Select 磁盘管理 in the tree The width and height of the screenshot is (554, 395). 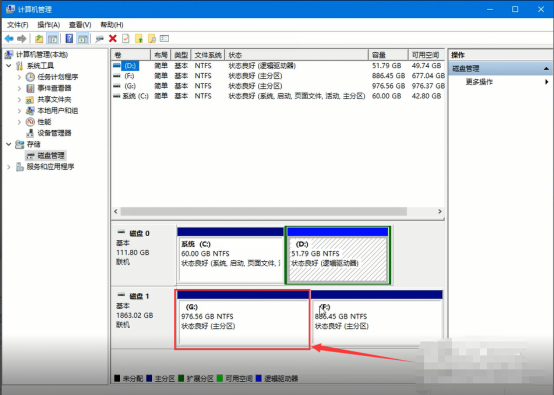click(51, 155)
